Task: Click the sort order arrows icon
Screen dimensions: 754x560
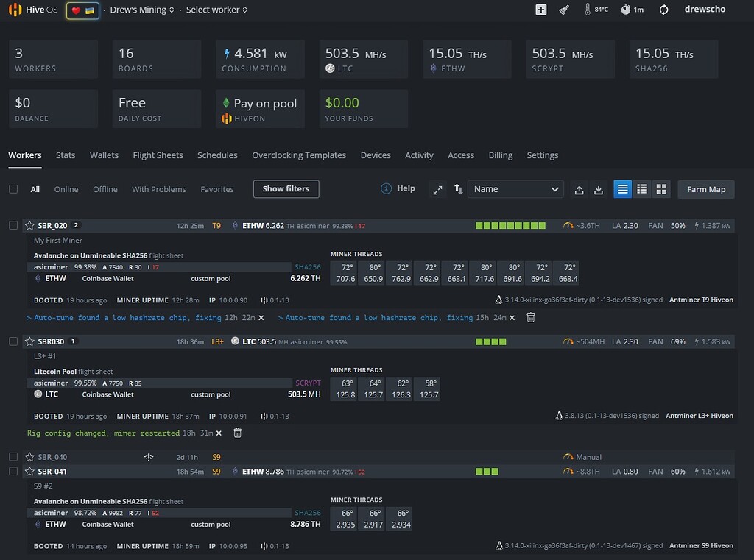Action: (457, 189)
